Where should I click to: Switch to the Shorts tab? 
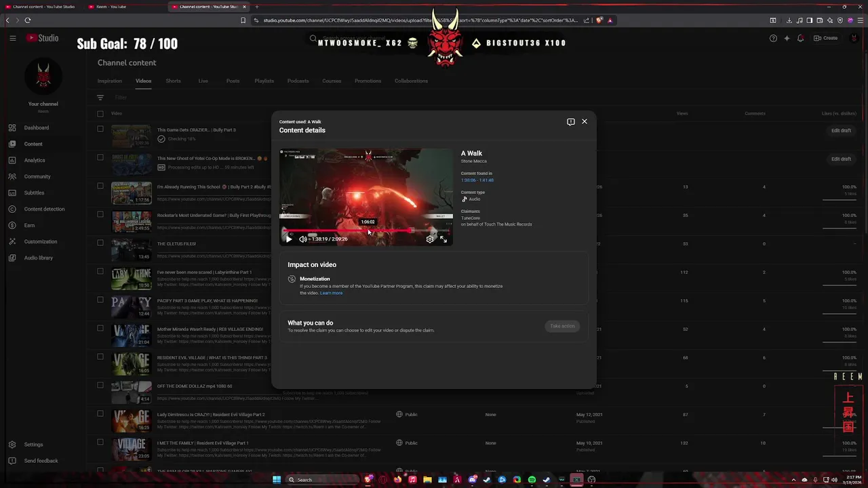174,81
